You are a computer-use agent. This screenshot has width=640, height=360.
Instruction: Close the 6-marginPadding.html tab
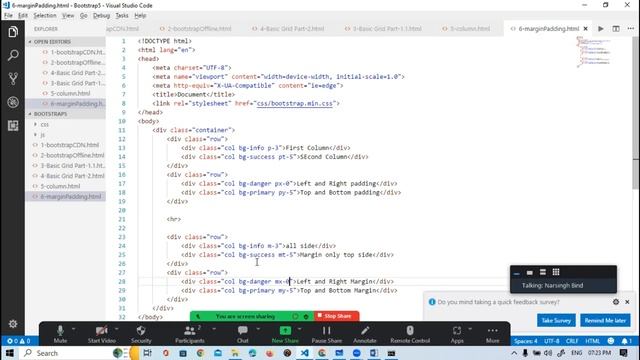(x=585, y=29)
